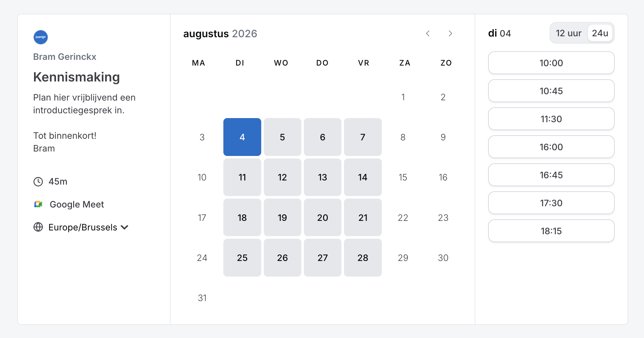The width and height of the screenshot is (644, 338).
Task: Pick 28 August on the calendar
Action: (363, 258)
